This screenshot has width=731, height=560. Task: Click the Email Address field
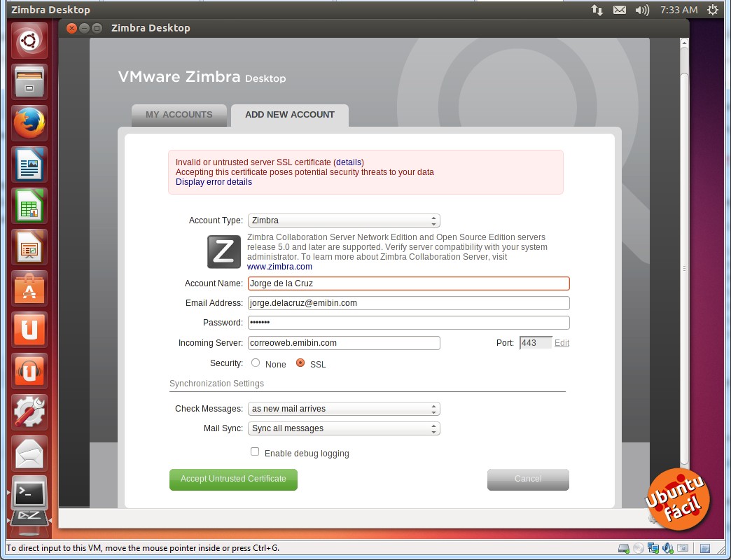pyautogui.click(x=408, y=303)
